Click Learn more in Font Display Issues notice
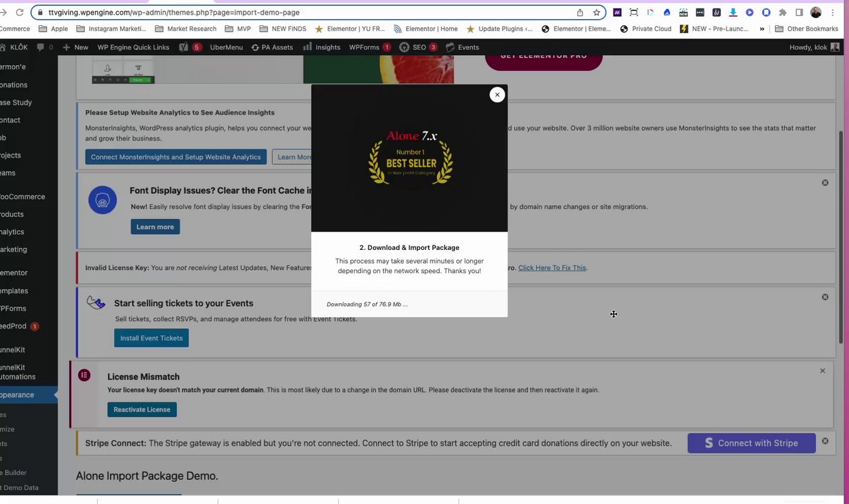 pos(155,227)
